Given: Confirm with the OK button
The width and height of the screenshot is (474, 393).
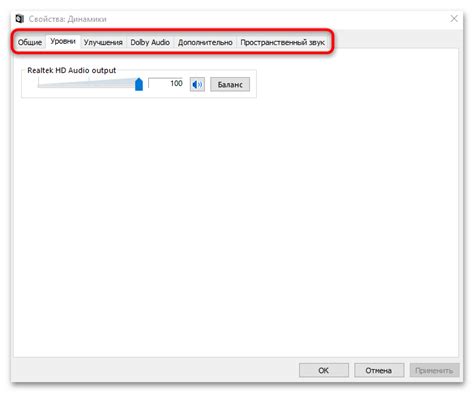Looking at the screenshot, I should click(x=324, y=370).
